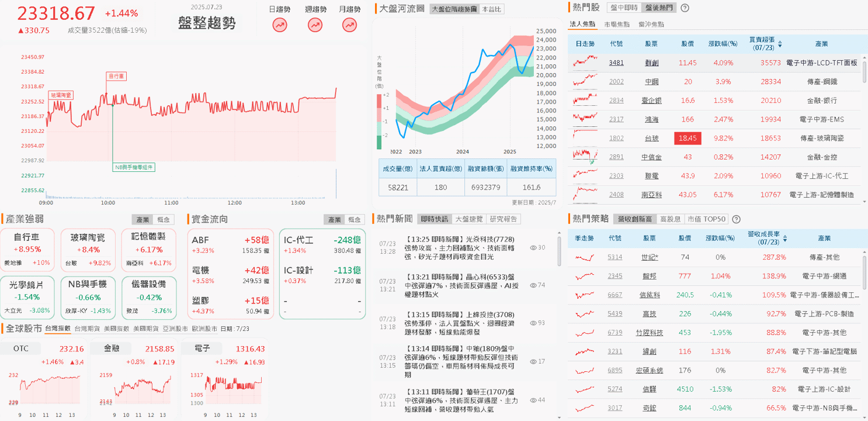Sort 熱門股 by 買賣超張 arrow
This screenshot has width=868, height=421.
(x=780, y=44)
